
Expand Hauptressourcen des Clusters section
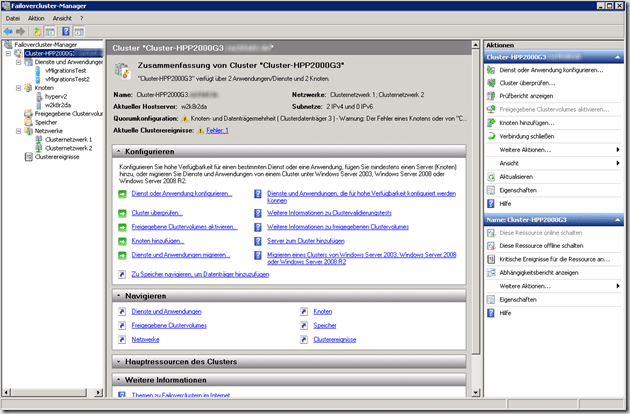click(119, 362)
